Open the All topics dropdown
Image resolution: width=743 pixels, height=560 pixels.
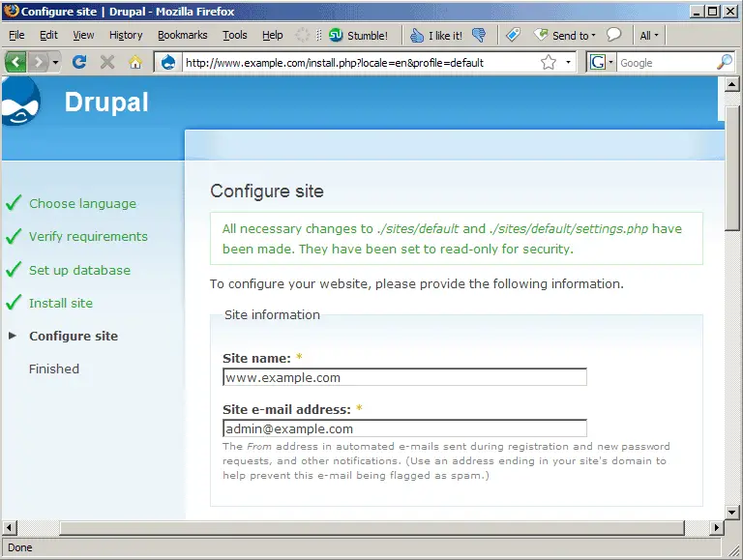click(x=649, y=36)
